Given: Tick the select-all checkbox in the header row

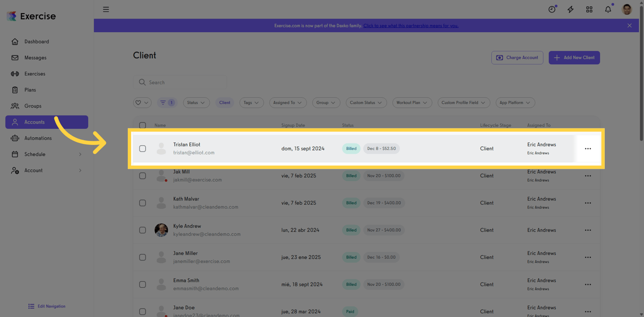Looking at the screenshot, I should [x=142, y=125].
